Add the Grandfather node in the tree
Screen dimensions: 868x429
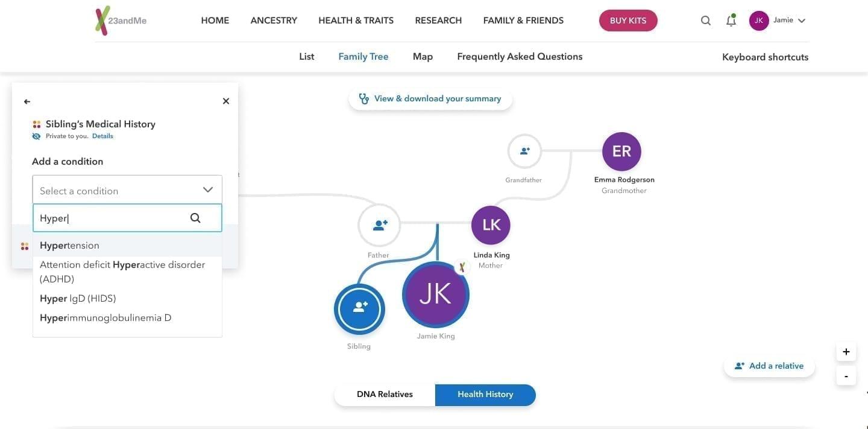pos(524,151)
